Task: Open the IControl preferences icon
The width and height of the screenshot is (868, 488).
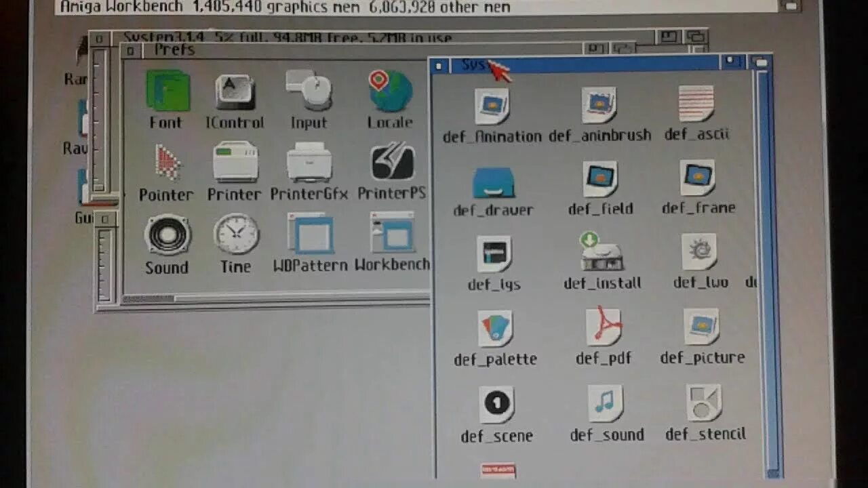Action: click(x=235, y=91)
